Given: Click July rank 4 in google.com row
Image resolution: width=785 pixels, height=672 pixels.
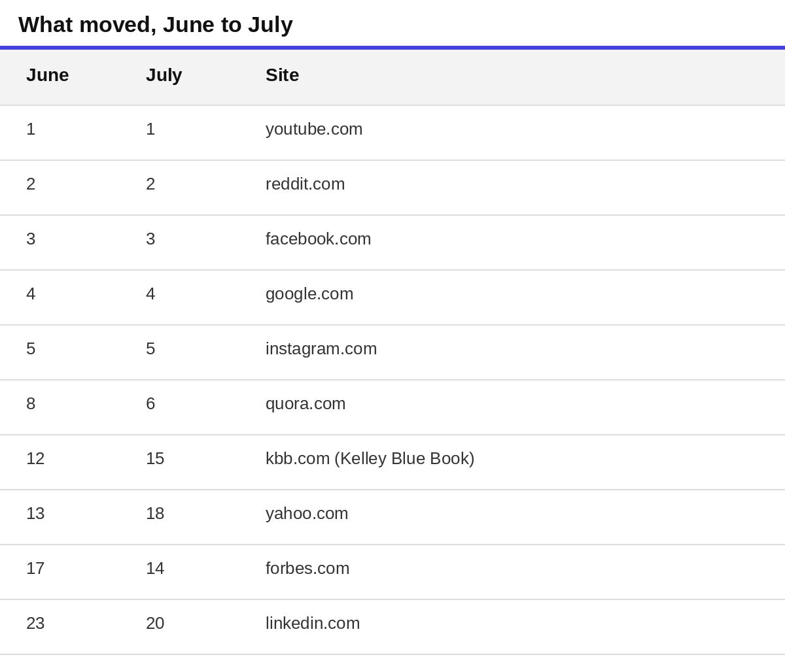Looking at the screenshot, I should (150, 294).
